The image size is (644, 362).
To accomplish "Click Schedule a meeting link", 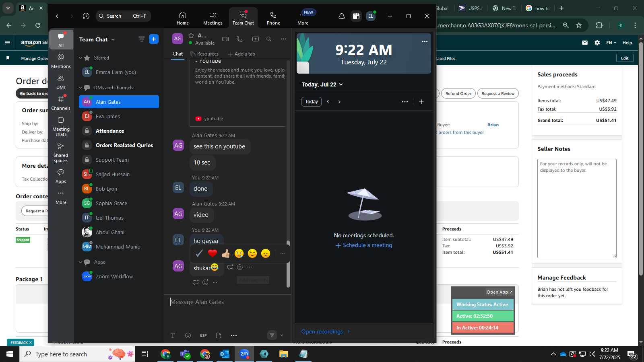I will 364,245.
